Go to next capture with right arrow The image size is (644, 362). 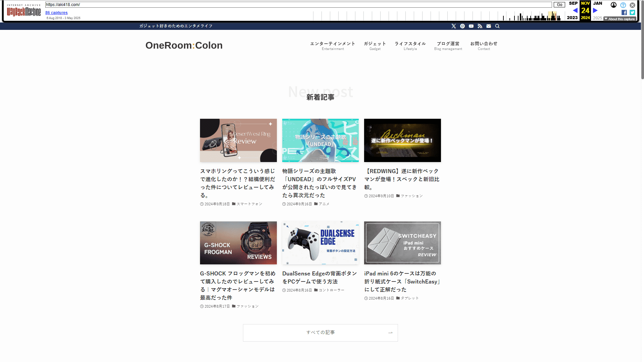[x=595, y=10]
